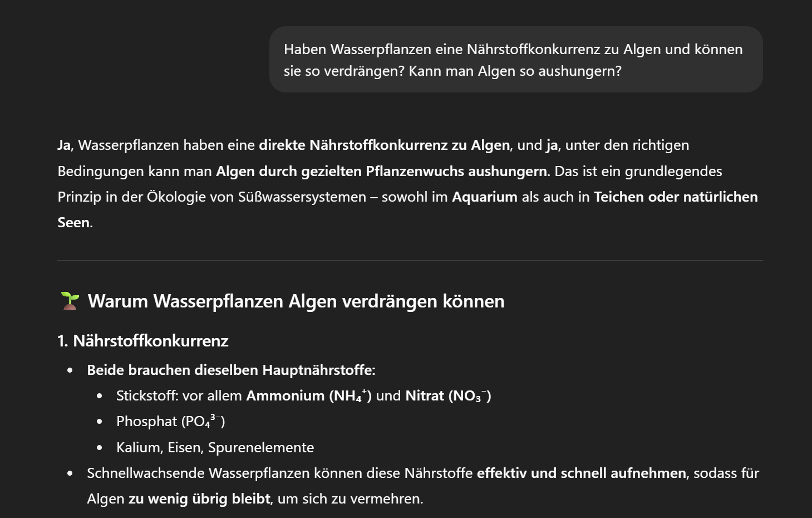Click bullet point before 'Stickstoff: vor allem'
The width and height of the screenshot is (812, 518).
(x=99, y=396)
